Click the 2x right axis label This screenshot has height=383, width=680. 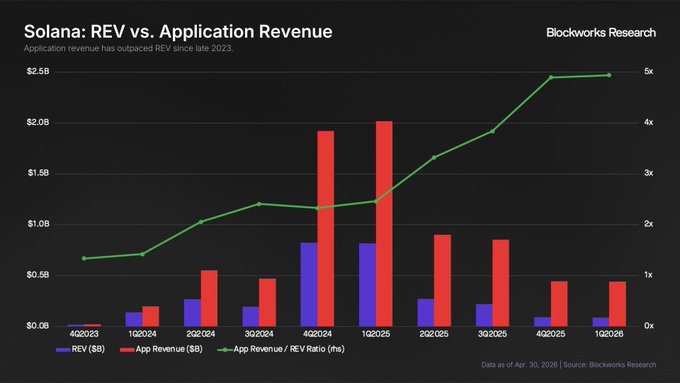pyautogui.click(x=648, y=224)
